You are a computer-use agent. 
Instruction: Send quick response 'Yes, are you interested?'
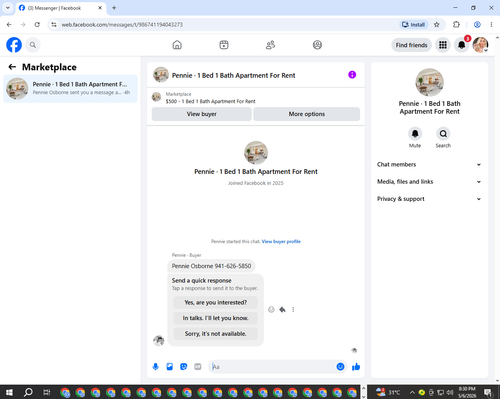[216, 302]
